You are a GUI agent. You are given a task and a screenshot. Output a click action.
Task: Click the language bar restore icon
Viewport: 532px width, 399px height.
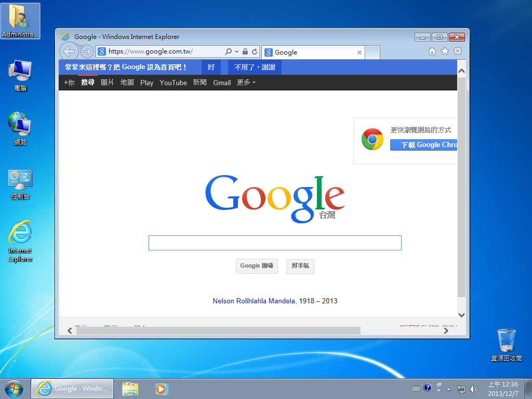pyautogui.click(x=438, y=385)
